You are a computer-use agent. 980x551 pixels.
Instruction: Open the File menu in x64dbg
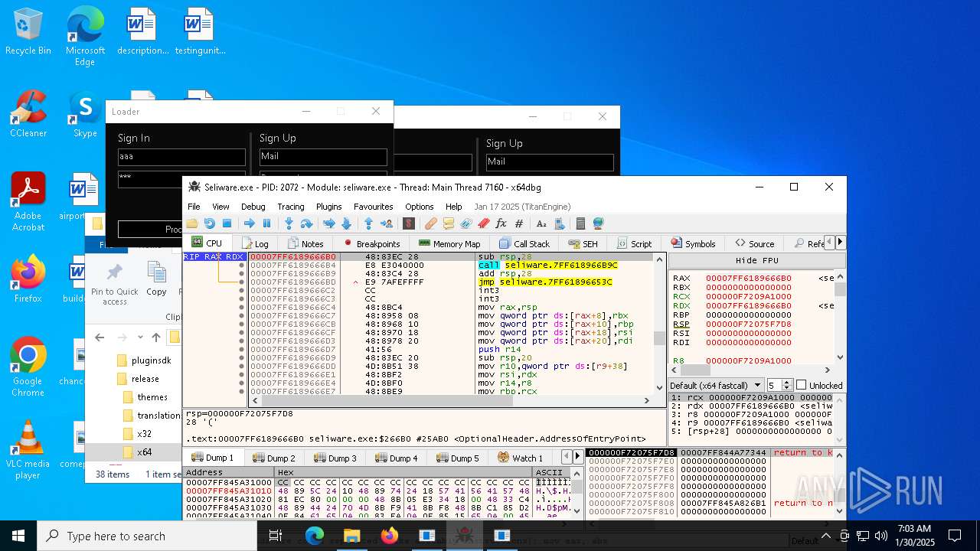pos(194,207)
